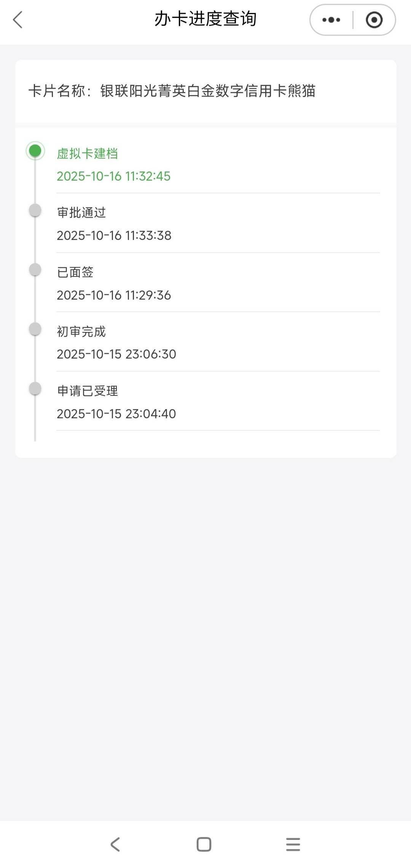The height and width of the screenshot is (868, 411).
Task: Select the 虚拟卡建档 status label
Action: click(x=87, y=154)
